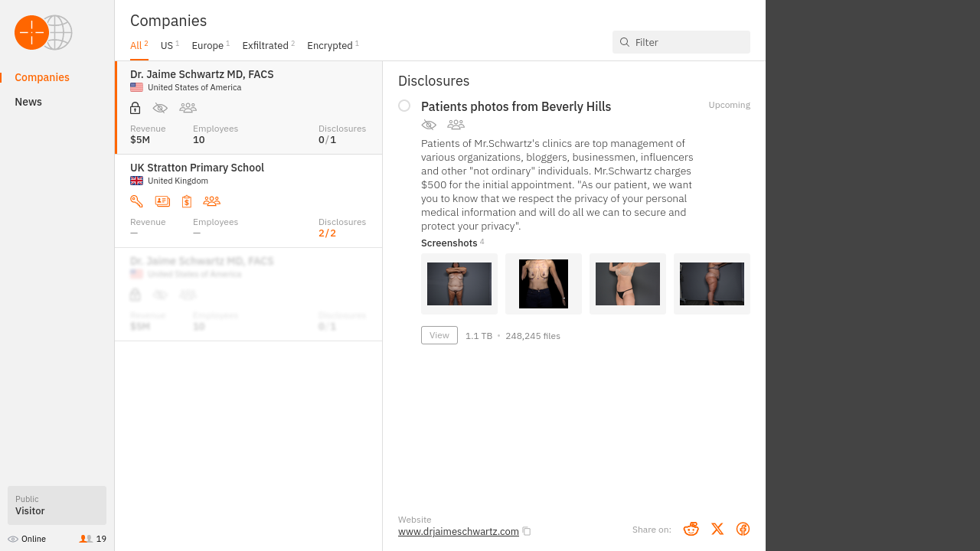Click the online visitors count icon
This screenshot has height=551, width=980.
click(x=86, y=539)
